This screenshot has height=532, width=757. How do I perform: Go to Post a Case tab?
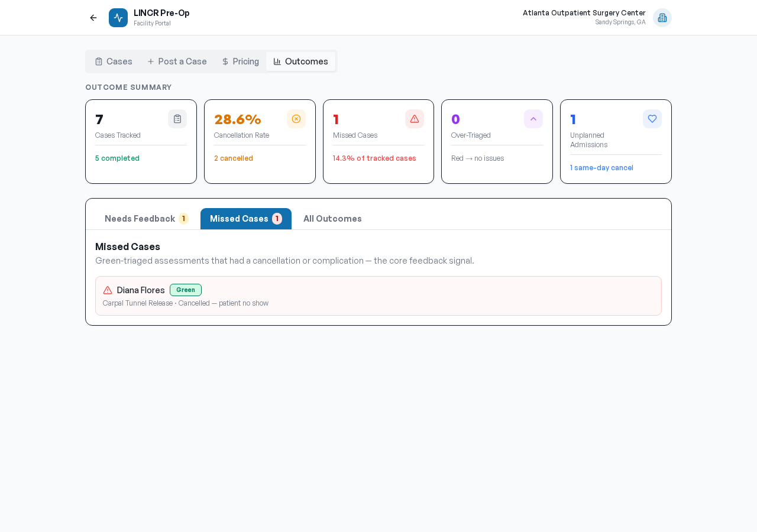pyautogui.click(x=177, y=61)
